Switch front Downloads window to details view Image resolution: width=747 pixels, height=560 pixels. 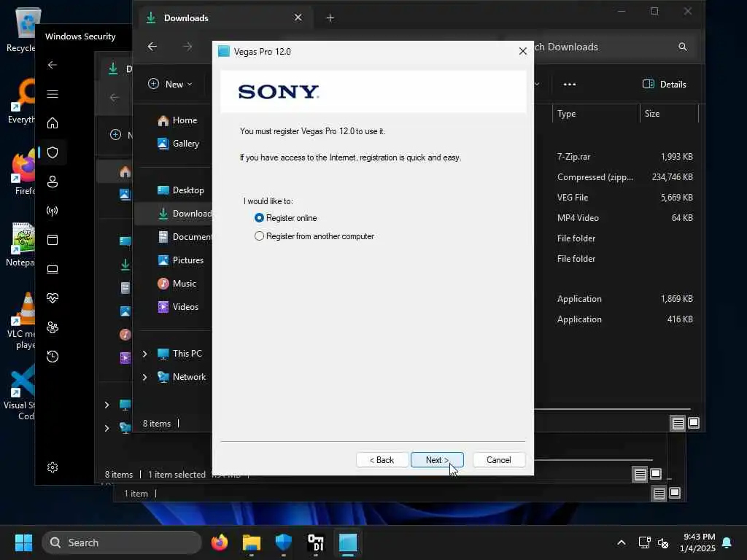pos(678,423)
